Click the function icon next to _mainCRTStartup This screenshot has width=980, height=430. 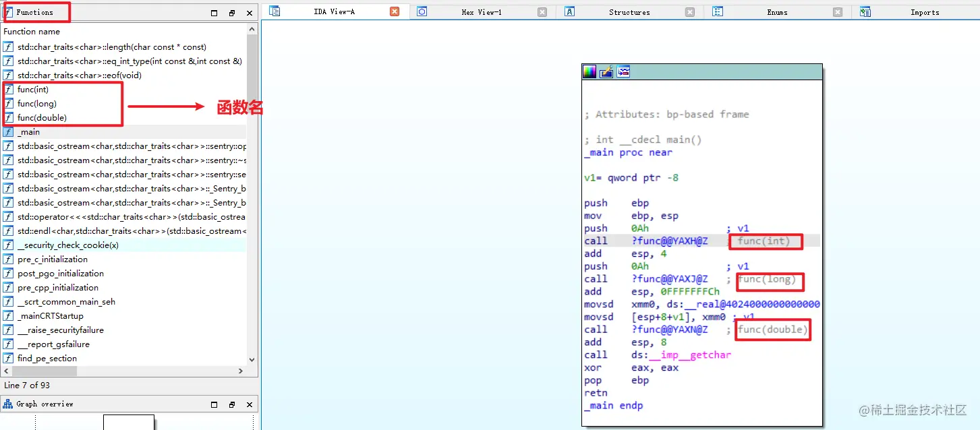click(8, 316)
